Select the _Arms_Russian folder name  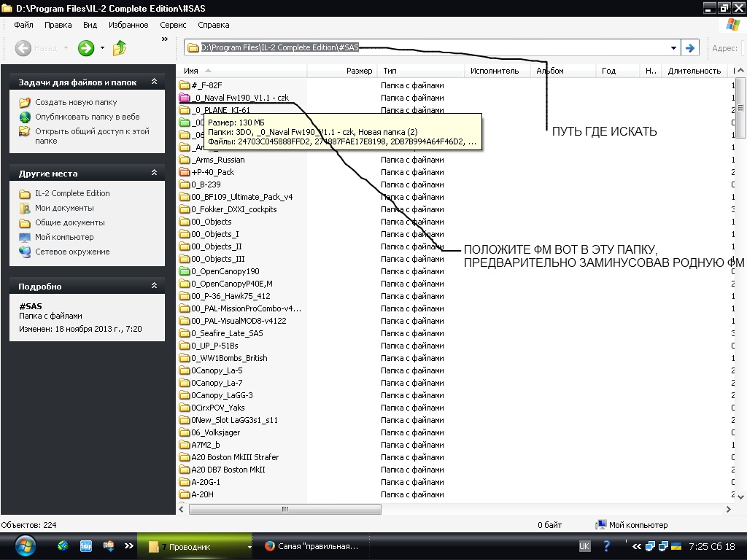218,160
